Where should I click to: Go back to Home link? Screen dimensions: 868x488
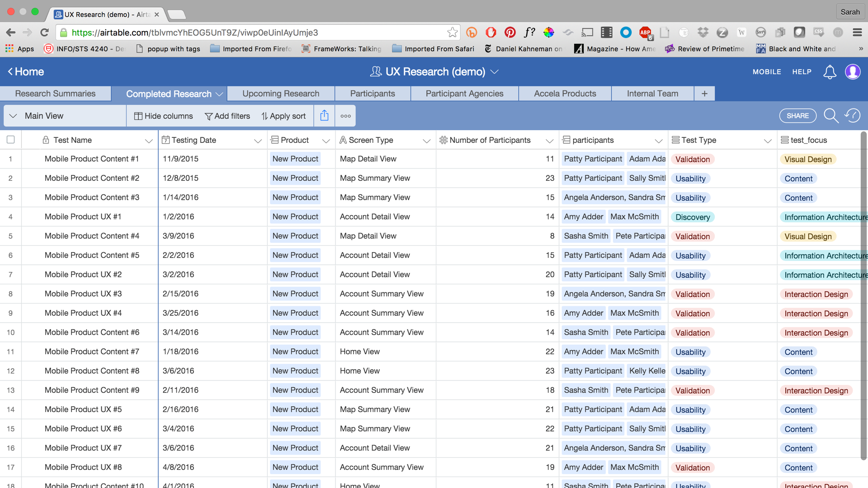click(x=26, y=72)
